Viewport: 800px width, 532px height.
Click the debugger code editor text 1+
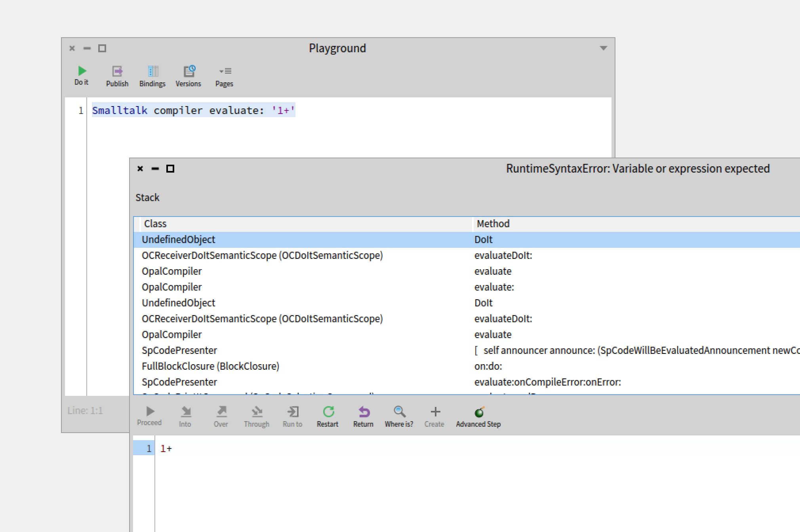coord(166,448)
